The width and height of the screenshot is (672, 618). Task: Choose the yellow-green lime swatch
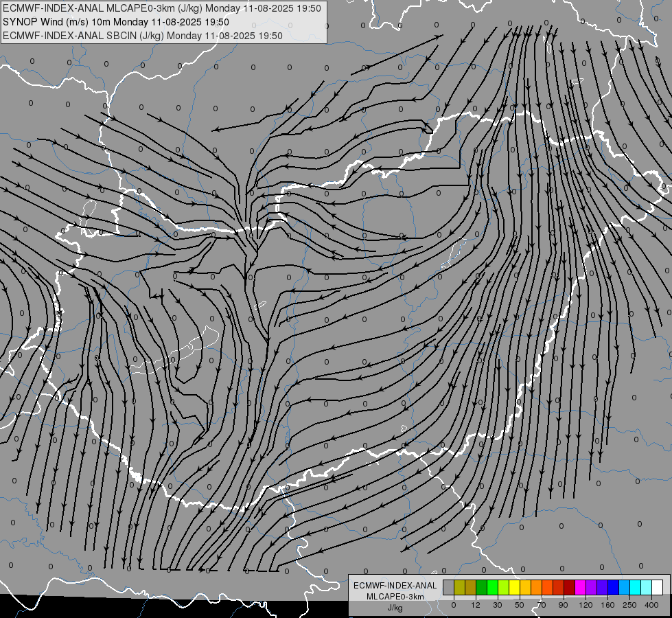click(x=504, y=587)
